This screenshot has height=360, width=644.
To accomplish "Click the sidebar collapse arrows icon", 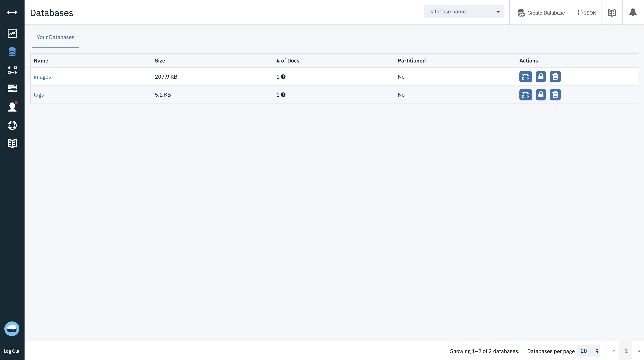I will (x=12, y=12).
